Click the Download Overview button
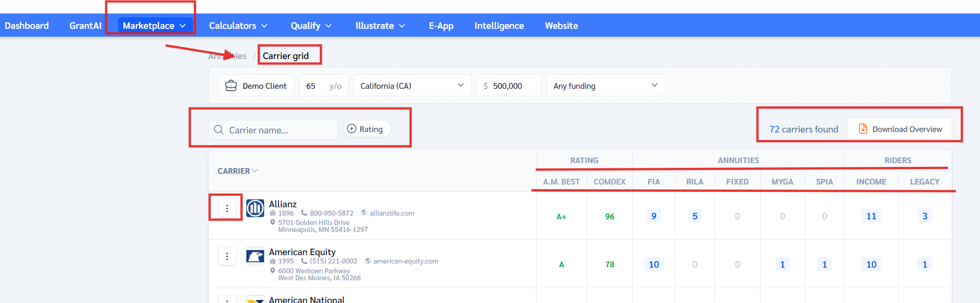 pos(900,129)
